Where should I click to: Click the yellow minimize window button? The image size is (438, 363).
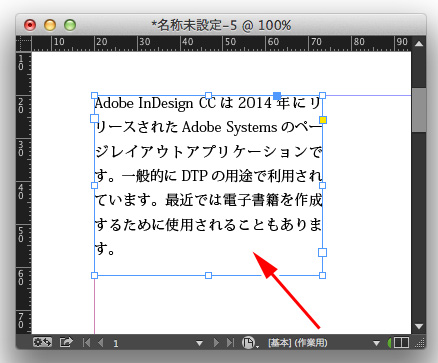50,25
